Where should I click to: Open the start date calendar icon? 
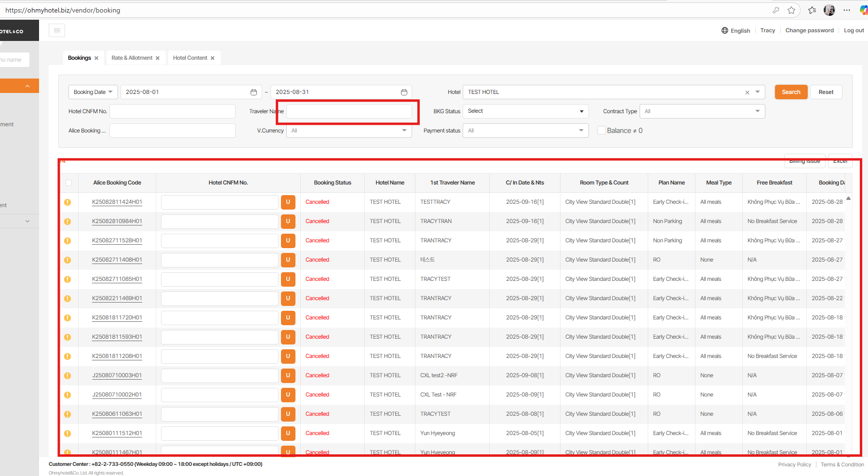click(254, 92)
